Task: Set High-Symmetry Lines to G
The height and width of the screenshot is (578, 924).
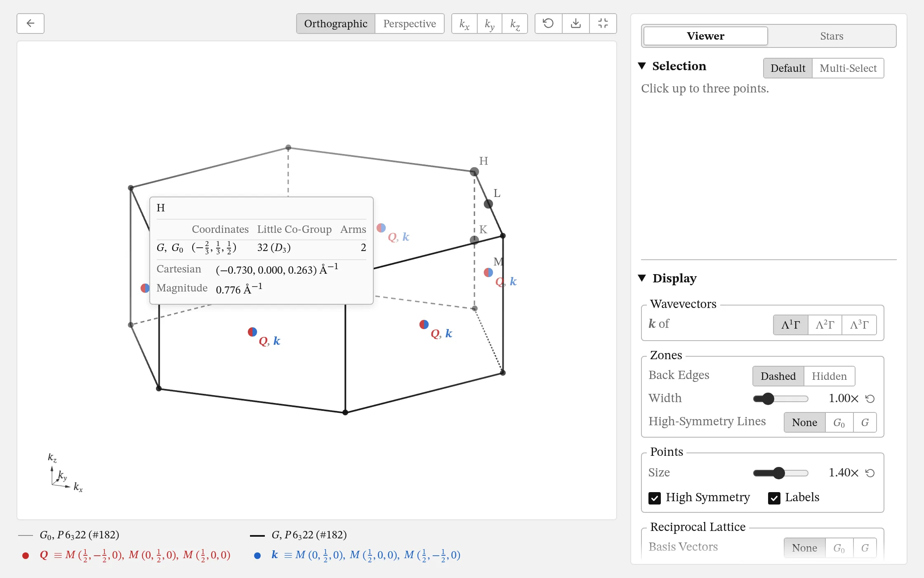Action: click(x=865, y=422)
